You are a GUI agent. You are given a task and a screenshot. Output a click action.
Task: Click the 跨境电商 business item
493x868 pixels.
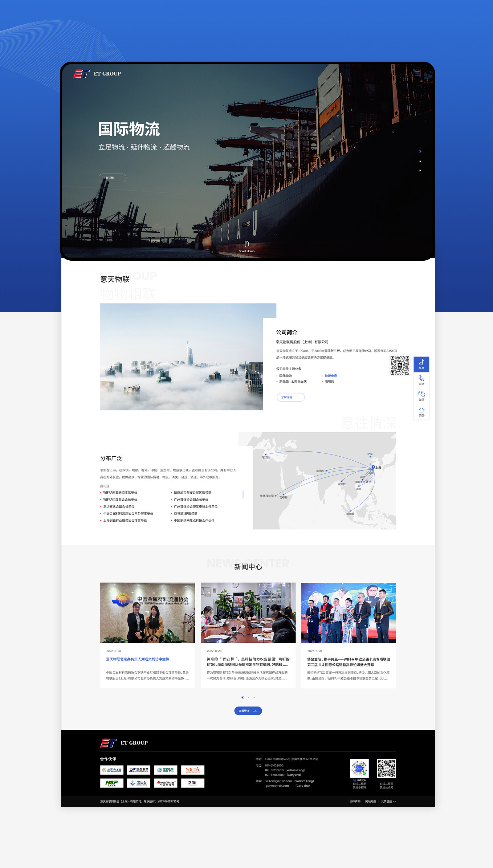point(331,376)
